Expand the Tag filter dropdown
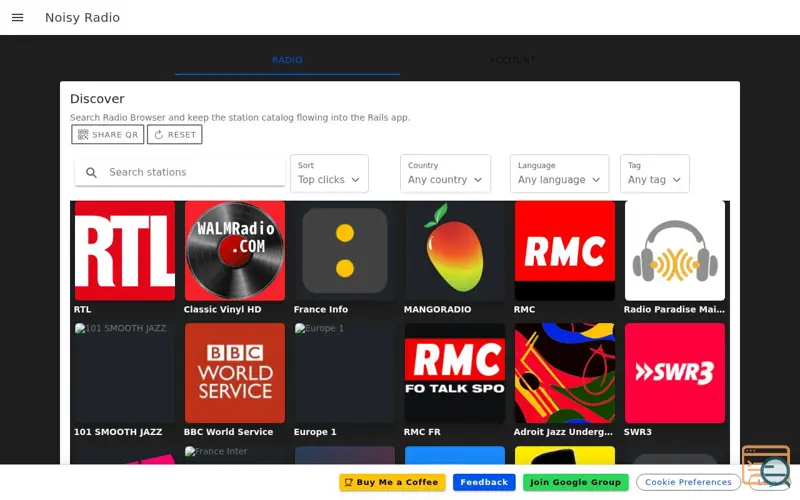Viewport: 800px width, 500px height. (655, 173)
